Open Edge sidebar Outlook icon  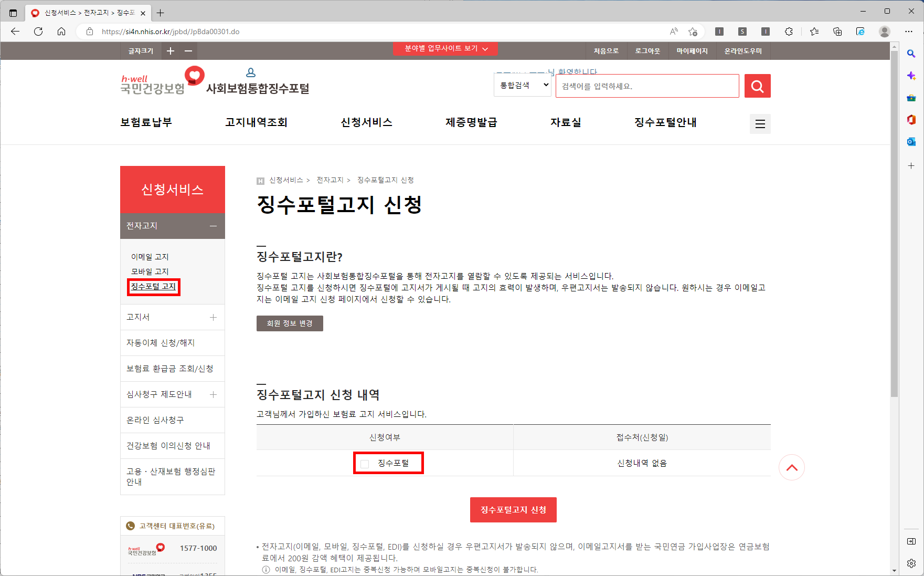coord(911,142)
